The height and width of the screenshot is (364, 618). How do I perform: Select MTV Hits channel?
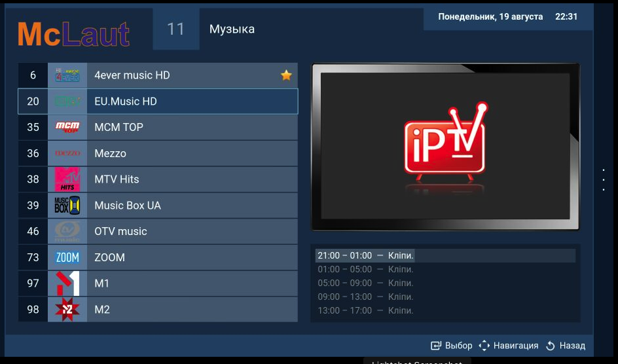(158, 179)
